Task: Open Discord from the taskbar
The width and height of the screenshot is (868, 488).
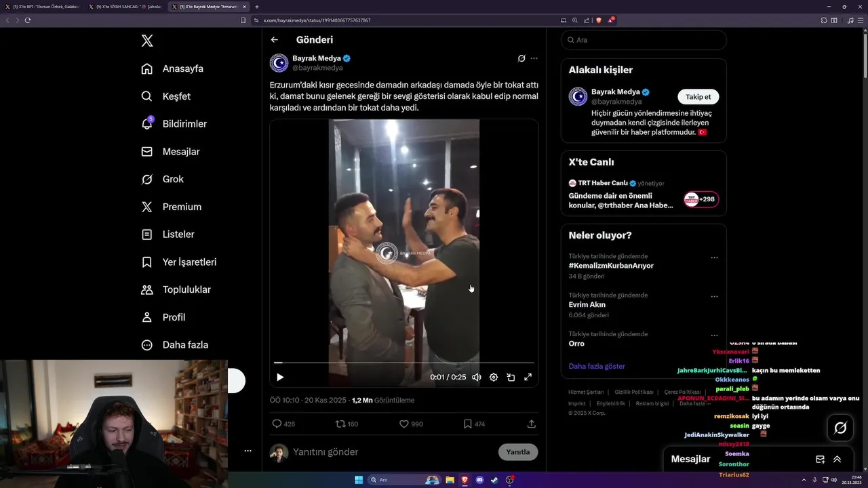Action: click(480, 480)
